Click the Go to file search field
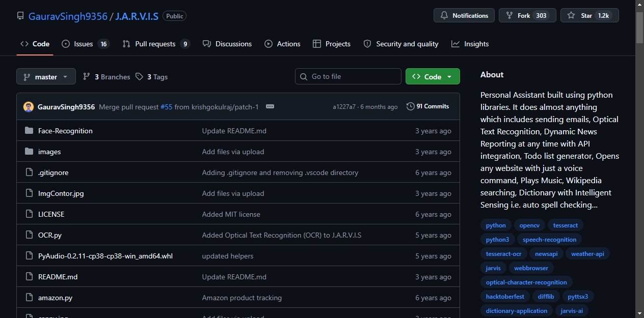 pos(348,76)
